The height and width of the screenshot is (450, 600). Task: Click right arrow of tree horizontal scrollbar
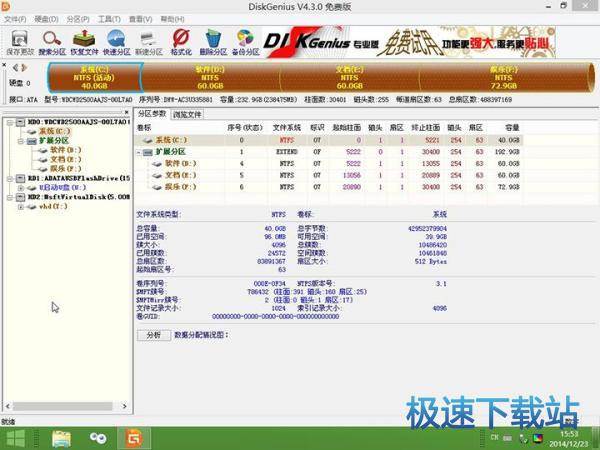pos(124,406)
